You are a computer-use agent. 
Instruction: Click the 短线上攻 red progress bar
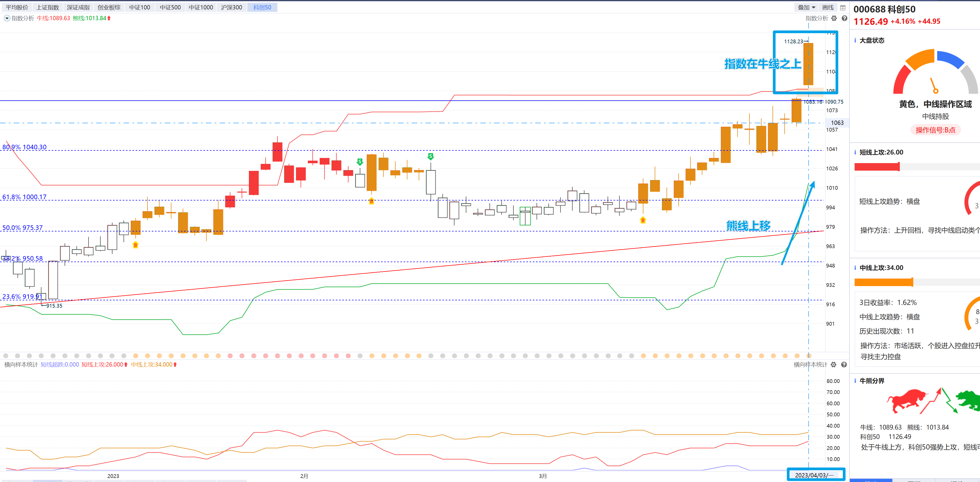tap(877, 167)
